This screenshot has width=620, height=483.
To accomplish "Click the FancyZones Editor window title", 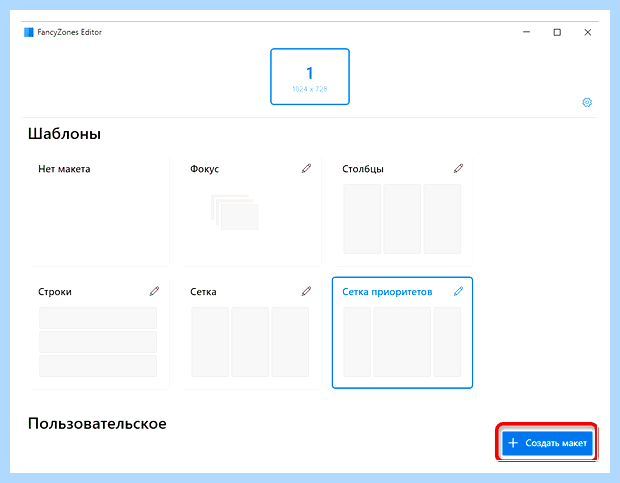I will coord(70,32).
